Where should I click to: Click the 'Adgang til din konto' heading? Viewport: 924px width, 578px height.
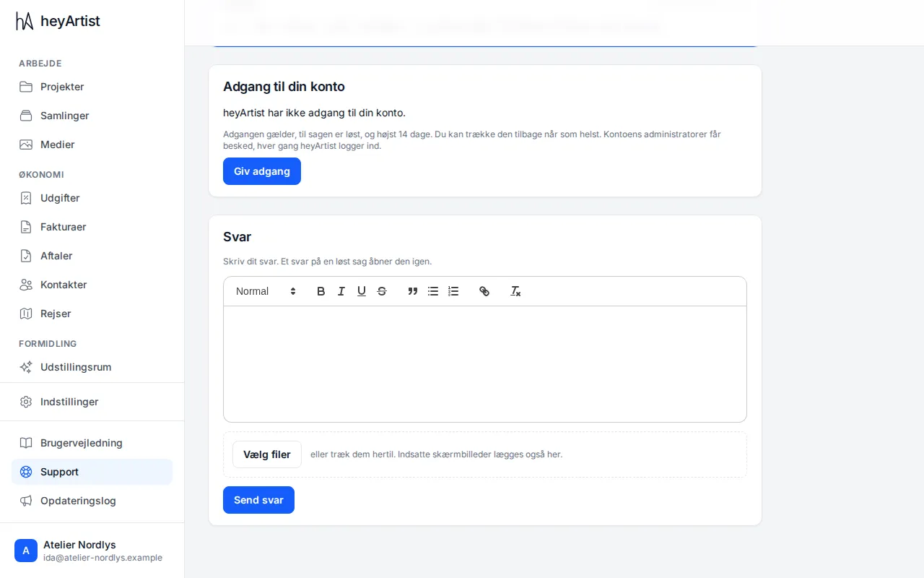(x=284, y=87)
